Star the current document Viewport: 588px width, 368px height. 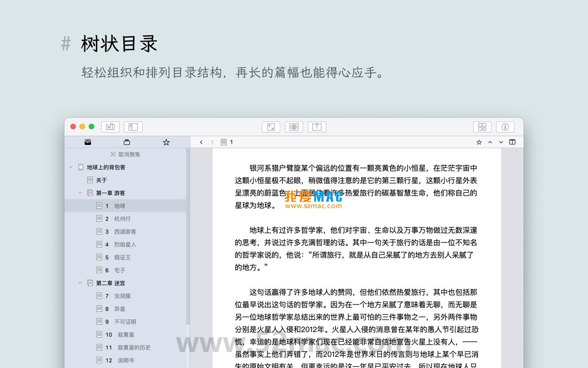[479, 142]
